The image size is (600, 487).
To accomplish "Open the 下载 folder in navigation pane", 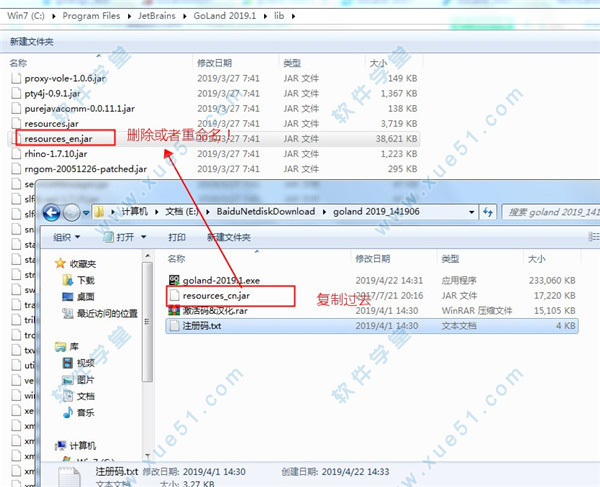I will click(x=78, y=280).
